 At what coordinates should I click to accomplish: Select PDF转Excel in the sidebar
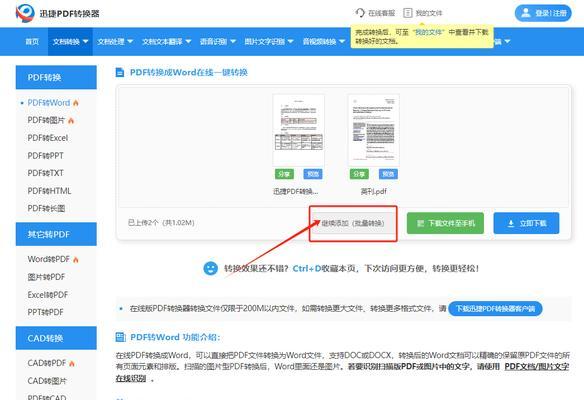tap(48, 138)
